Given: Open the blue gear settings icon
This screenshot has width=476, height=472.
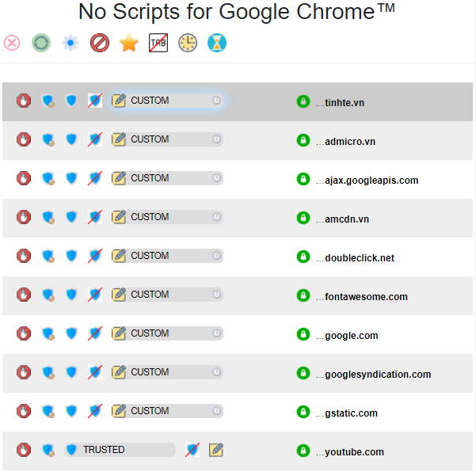Looking at the screenshot, I should click(70, 43).
